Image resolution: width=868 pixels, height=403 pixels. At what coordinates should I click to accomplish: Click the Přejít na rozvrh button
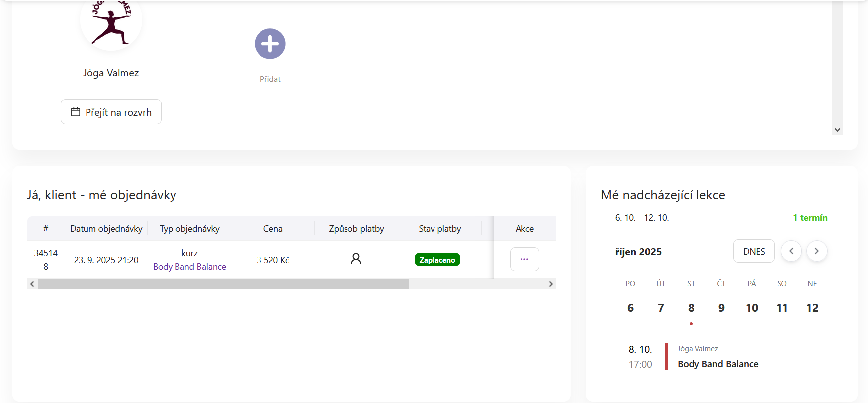pos(111,112)
